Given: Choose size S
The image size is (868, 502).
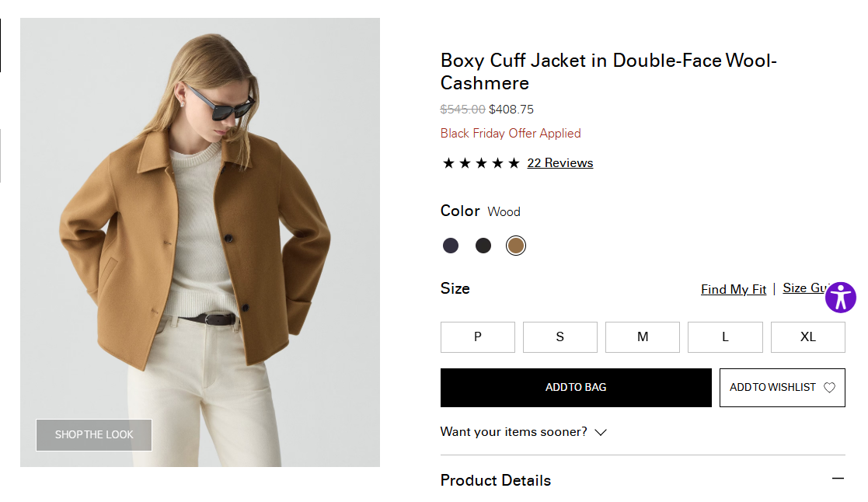Looking at the screenshot, I should pos(559,337).
